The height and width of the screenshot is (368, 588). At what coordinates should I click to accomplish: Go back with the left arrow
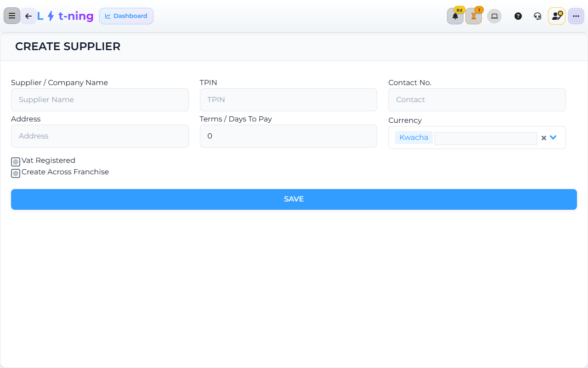tap(28, 16)
